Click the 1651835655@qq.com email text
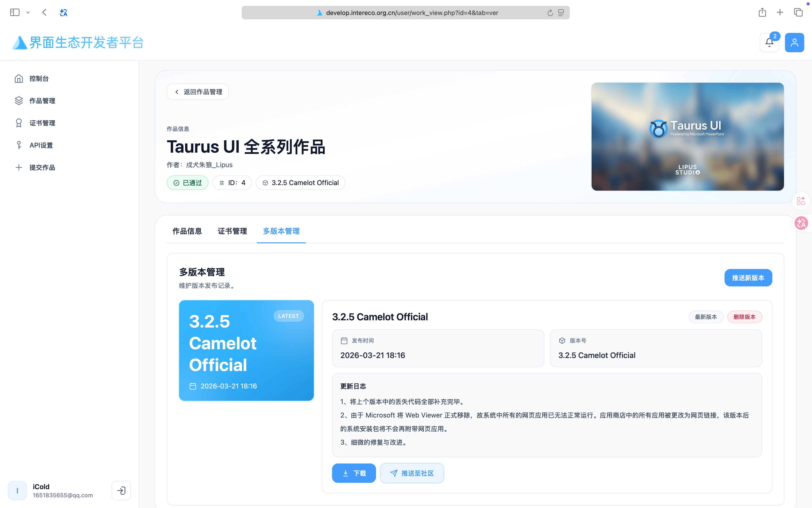812x508 pixels. click(63, 495)
